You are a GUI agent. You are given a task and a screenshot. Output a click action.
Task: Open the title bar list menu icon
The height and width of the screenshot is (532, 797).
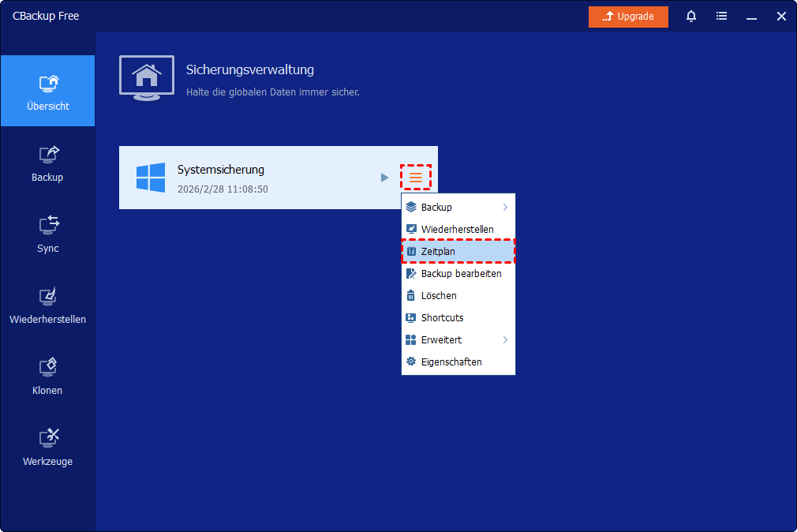click(x=721, y=17)
